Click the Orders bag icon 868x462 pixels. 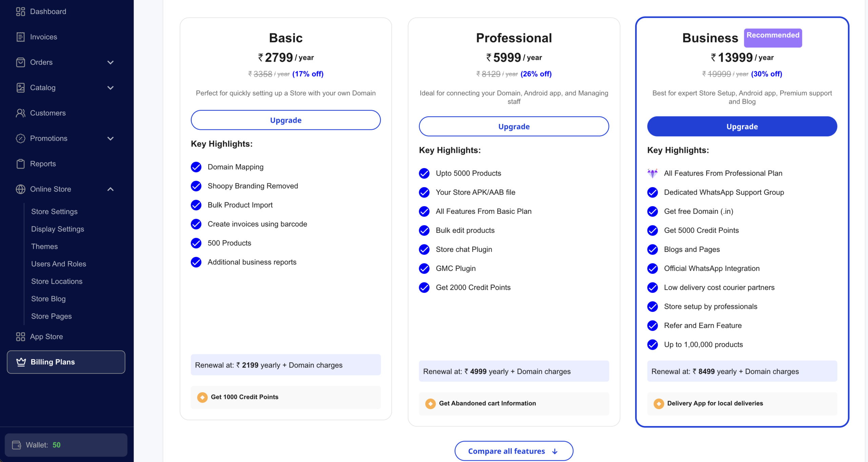(x=20, y=62)
